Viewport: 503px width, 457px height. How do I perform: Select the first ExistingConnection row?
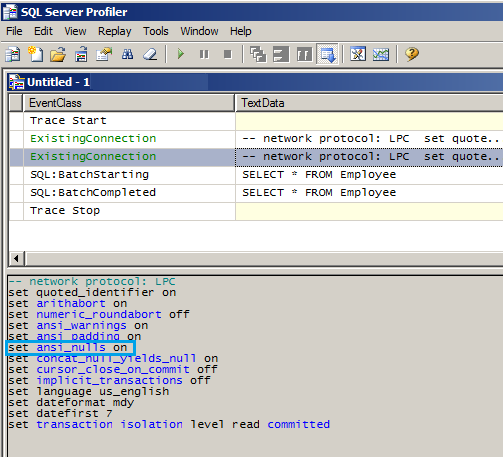point(256,139)
